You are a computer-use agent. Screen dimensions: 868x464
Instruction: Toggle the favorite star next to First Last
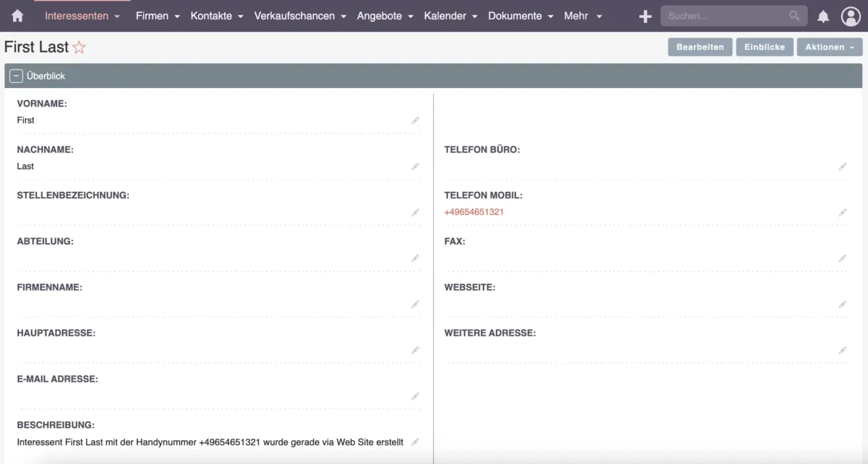tap(79, 47)
